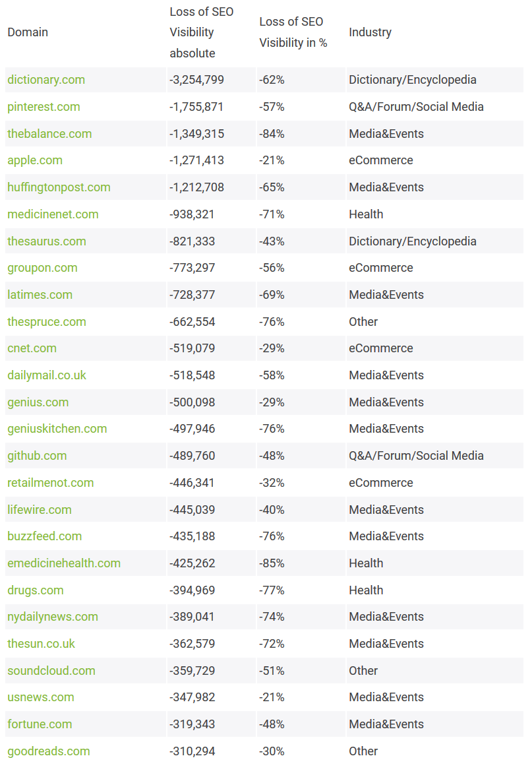This screenshot has width=532, height=783.
Task: Visit the dailymail.co.uk link
Action: 47,375
